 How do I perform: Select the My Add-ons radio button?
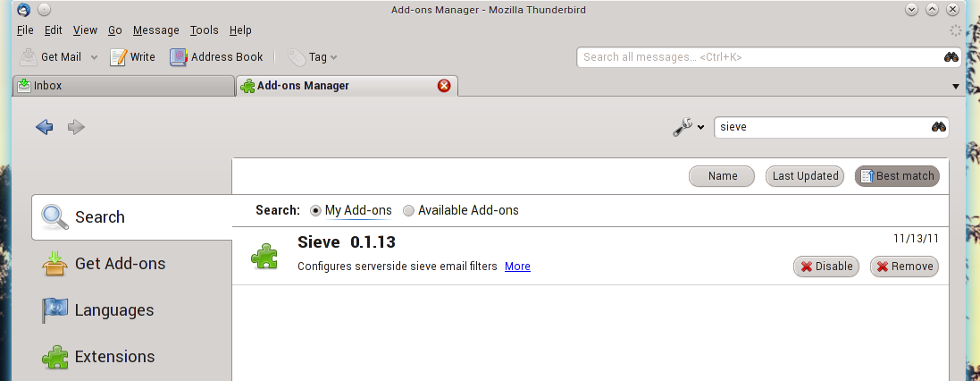pos(315,211)
